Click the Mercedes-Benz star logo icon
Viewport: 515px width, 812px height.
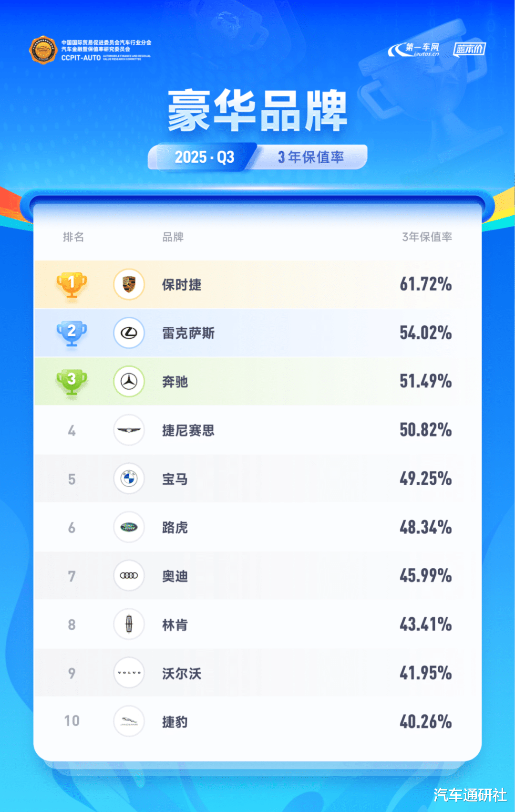(129, 382)
